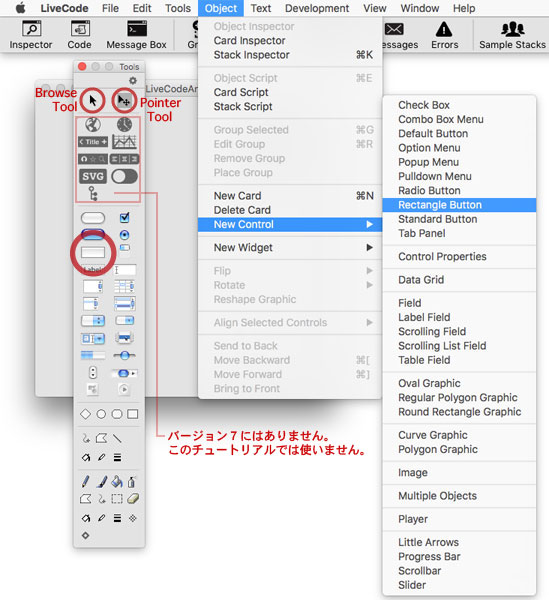
Task: Expand the New Widget submenu arrow
Action: [369, 248]
